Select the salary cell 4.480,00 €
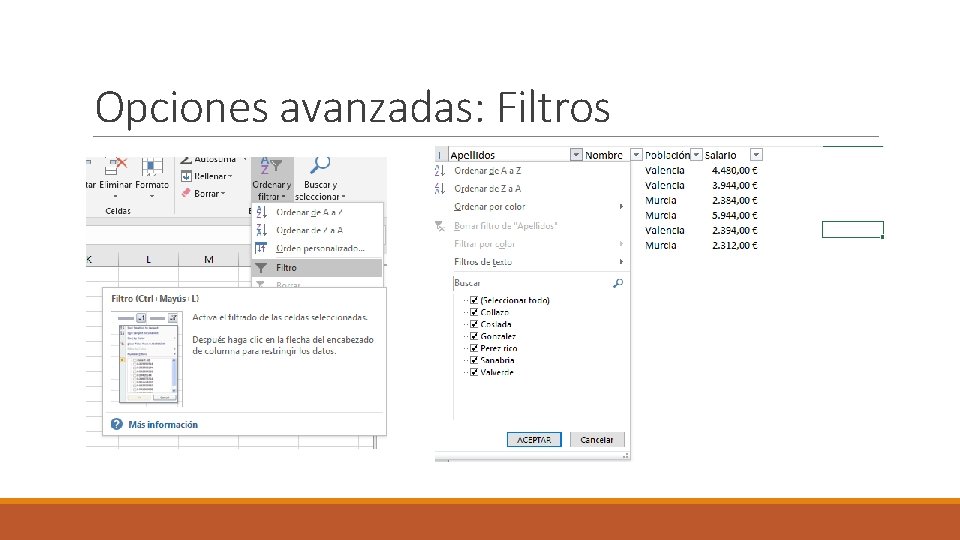 734,171
